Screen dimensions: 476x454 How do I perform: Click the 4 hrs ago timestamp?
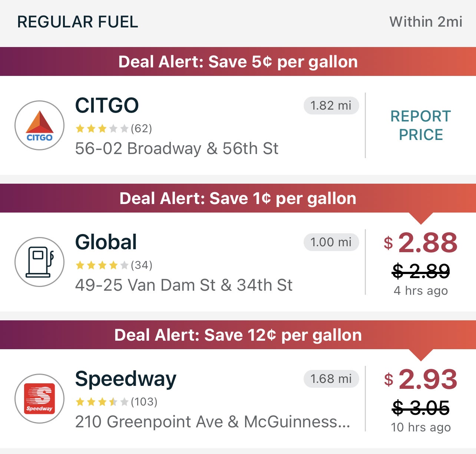pos(421,291)
